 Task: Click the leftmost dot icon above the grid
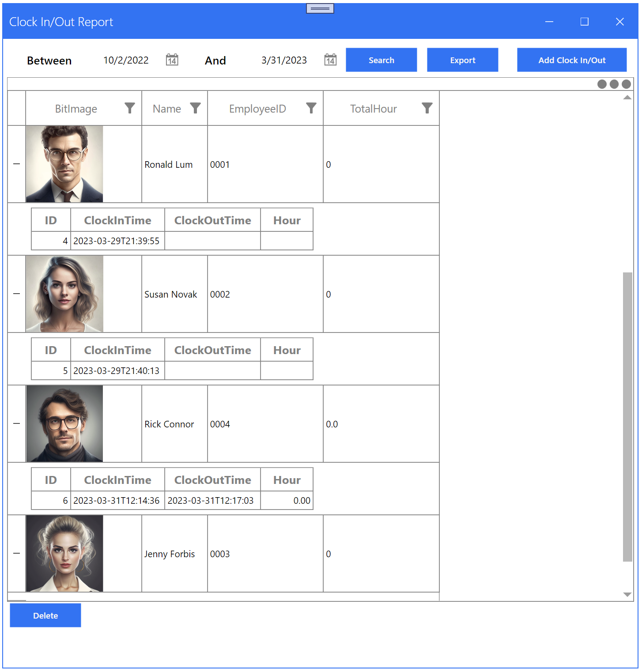pyautogui.click(x=602, y=83)
